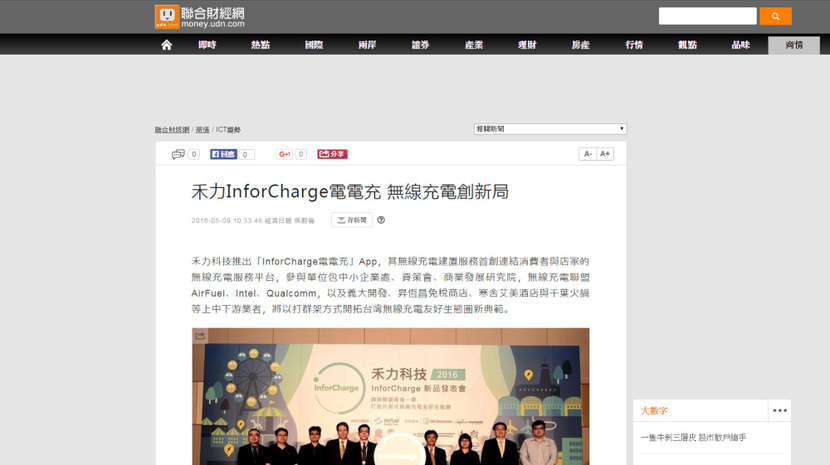Viewport: 830px width, 465px height.
Task: Click the help question mark icon
Action: 381,220
